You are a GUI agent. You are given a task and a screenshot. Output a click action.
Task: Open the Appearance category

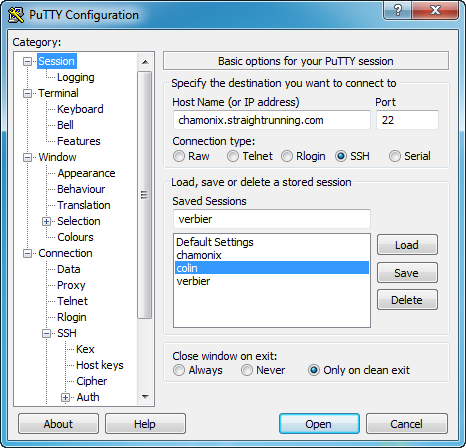(x=86, y=173)
